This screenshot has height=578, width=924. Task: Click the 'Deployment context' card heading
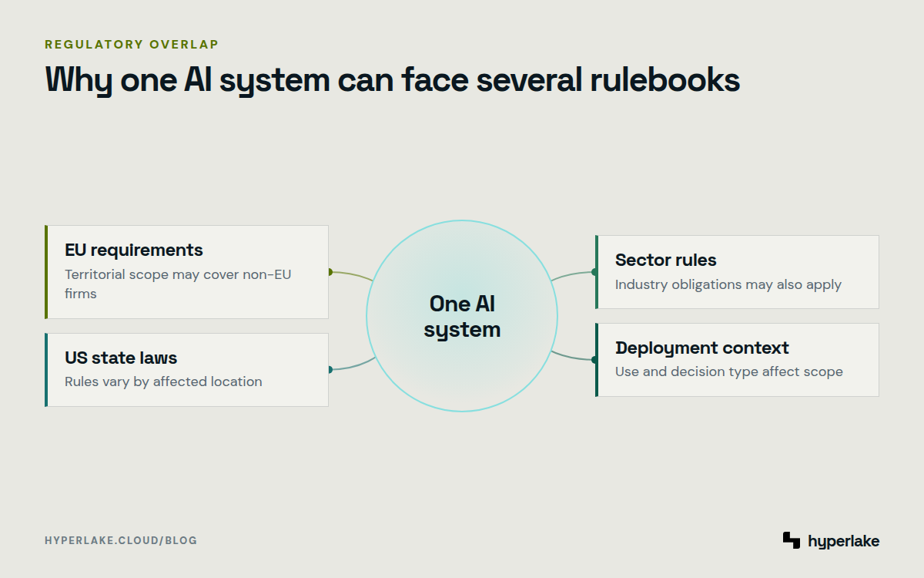point(702,348)
